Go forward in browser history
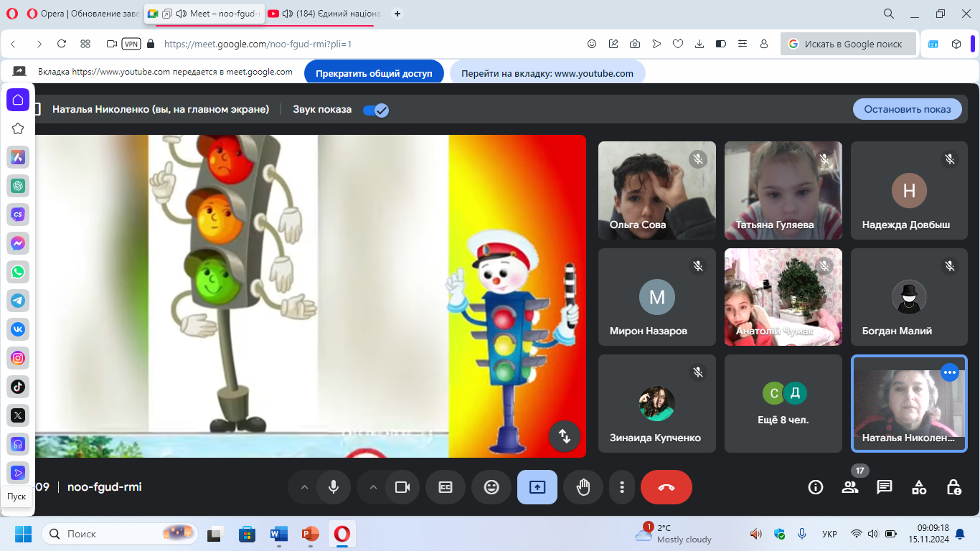Viewport: 980px width, 551px height. [39, 44]
